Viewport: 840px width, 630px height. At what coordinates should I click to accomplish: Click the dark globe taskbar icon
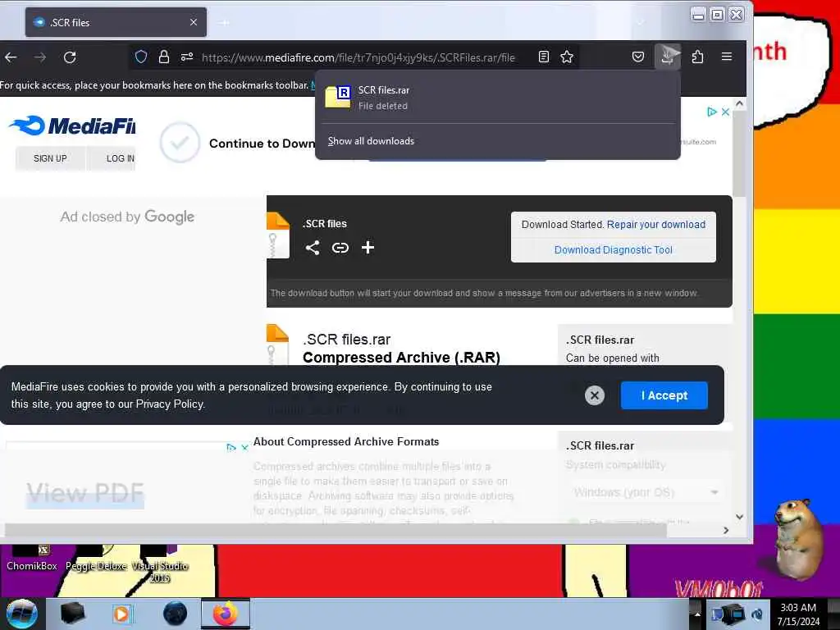pos(175,614)
